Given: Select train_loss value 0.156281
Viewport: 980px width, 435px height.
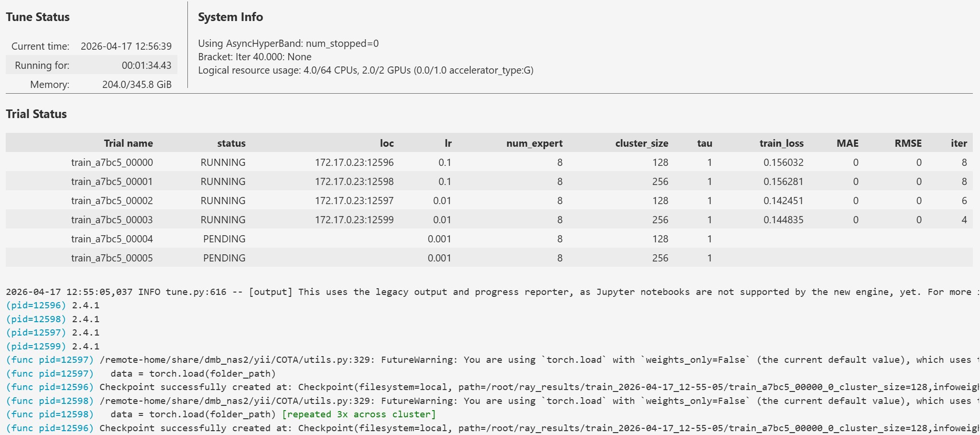Looking at the screenshot, I should (x=784, y=182).
